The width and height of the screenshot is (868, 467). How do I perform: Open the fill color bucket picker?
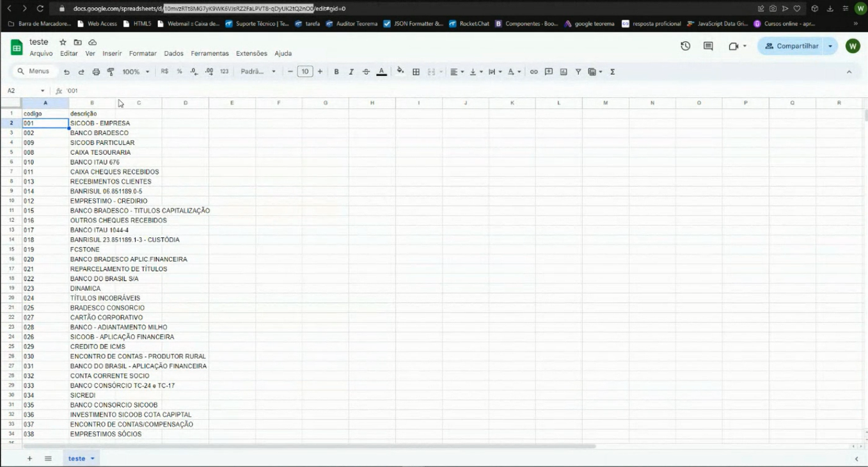[x=400, y=71]
